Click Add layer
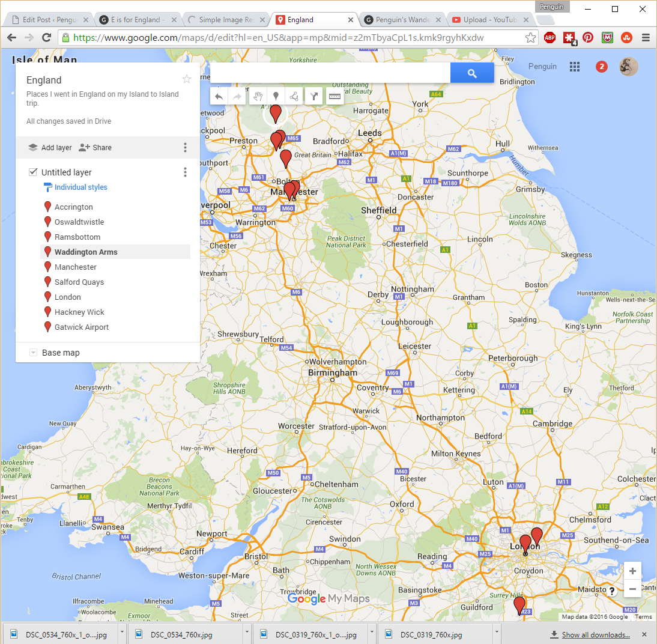Screen dimensions: 657x644 (50, 148)
